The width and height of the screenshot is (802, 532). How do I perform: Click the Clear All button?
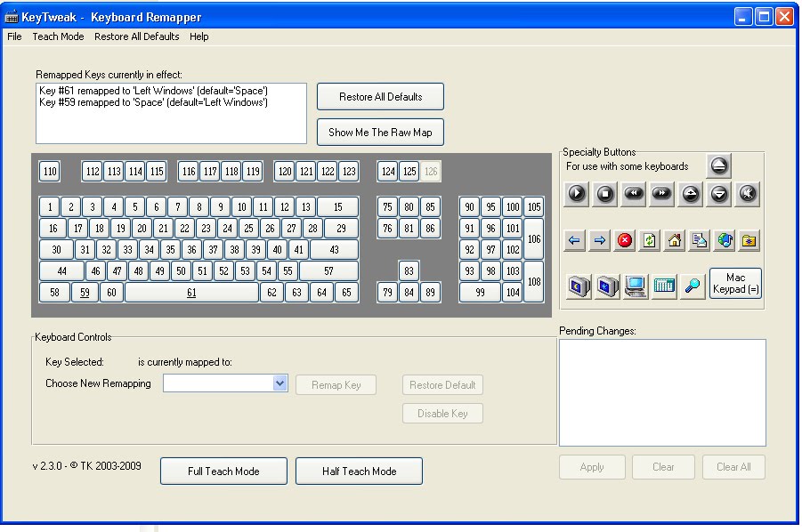point(733,467)
